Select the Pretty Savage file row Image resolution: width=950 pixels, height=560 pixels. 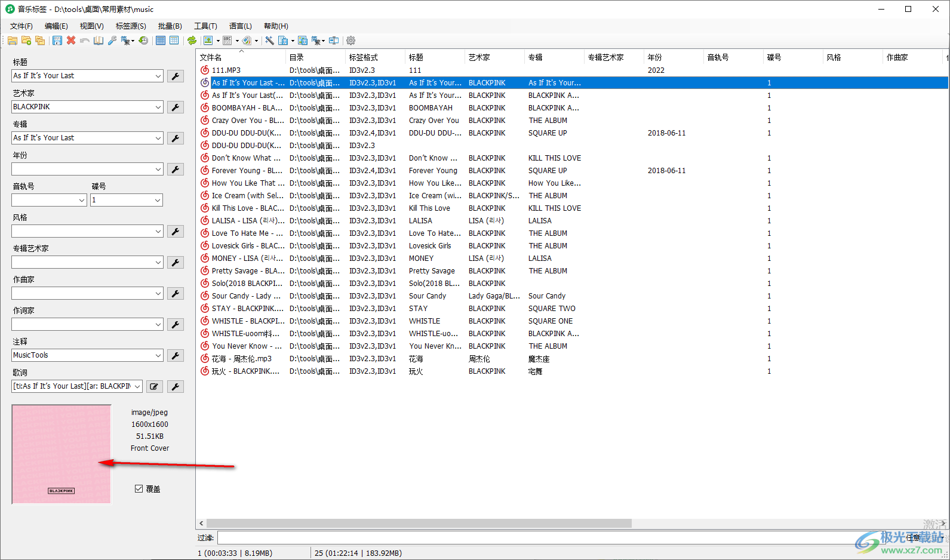coord(572,270)
